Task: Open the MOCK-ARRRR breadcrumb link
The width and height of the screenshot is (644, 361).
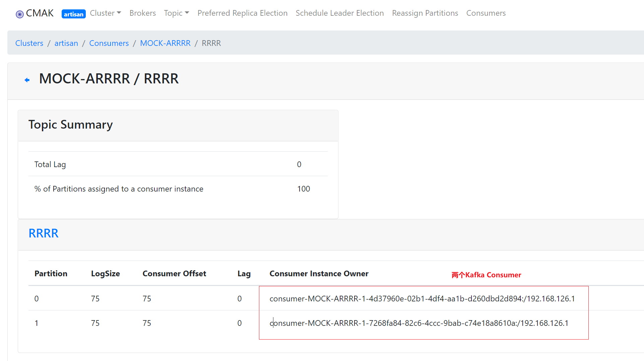Action: [x=165, y=43]
